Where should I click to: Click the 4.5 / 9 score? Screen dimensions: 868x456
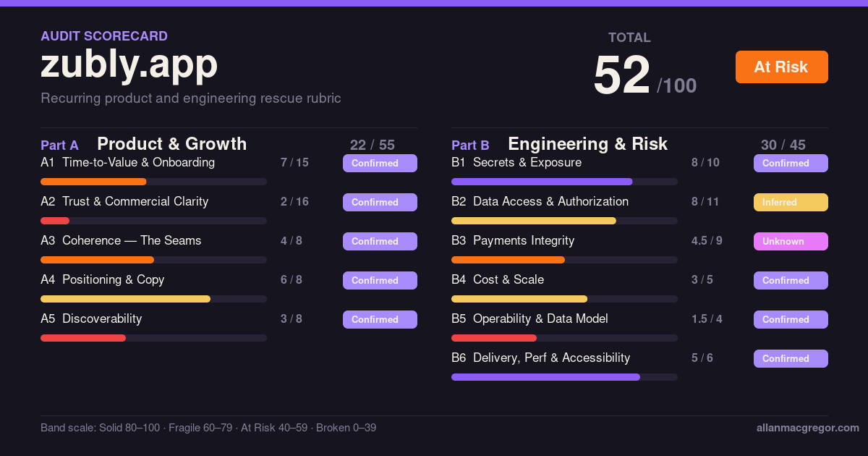(x=707, y=241)
